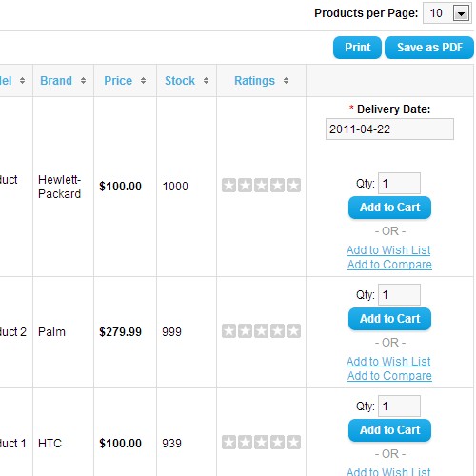Sort by Model column arrows icon
Screen dimensions: 476x476
pyautogui.click(x=22, y=81)
